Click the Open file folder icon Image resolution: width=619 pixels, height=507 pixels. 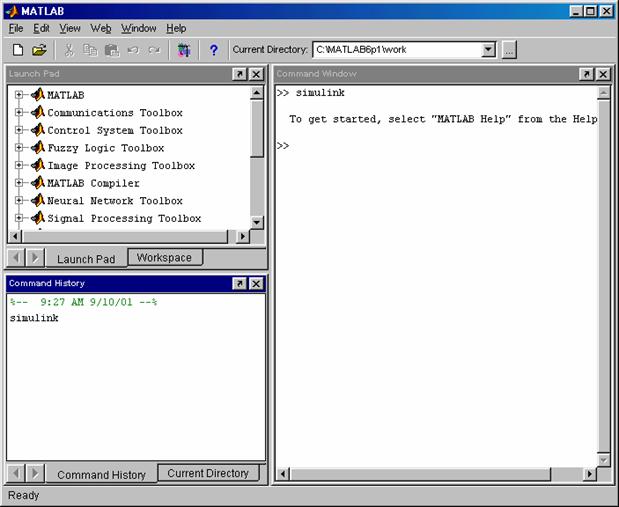click(x=39, y=50)
